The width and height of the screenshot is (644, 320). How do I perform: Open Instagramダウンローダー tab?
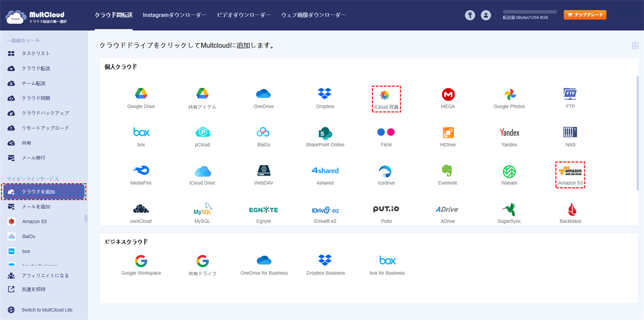174,15
